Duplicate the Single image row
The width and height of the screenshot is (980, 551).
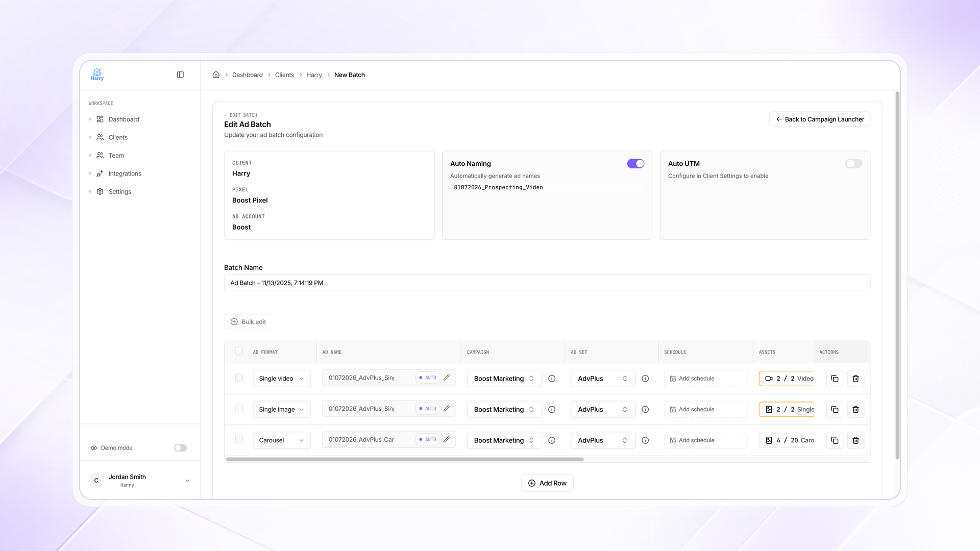tap(835, 409)
